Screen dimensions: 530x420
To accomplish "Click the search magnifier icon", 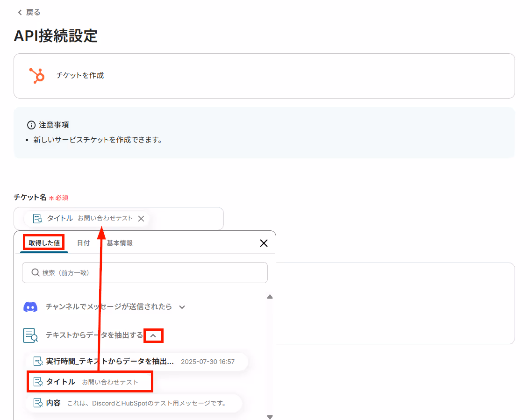I will pos(36,272).
